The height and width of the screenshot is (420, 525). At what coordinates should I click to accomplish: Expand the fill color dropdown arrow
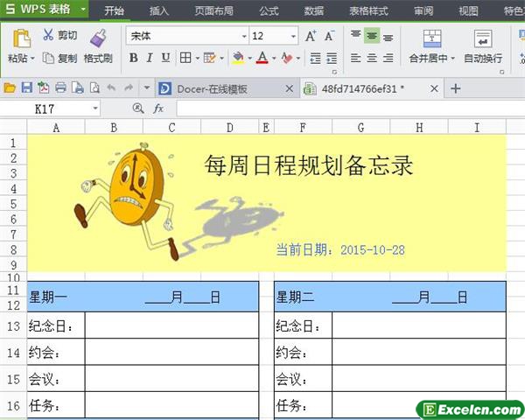(249, 59)
